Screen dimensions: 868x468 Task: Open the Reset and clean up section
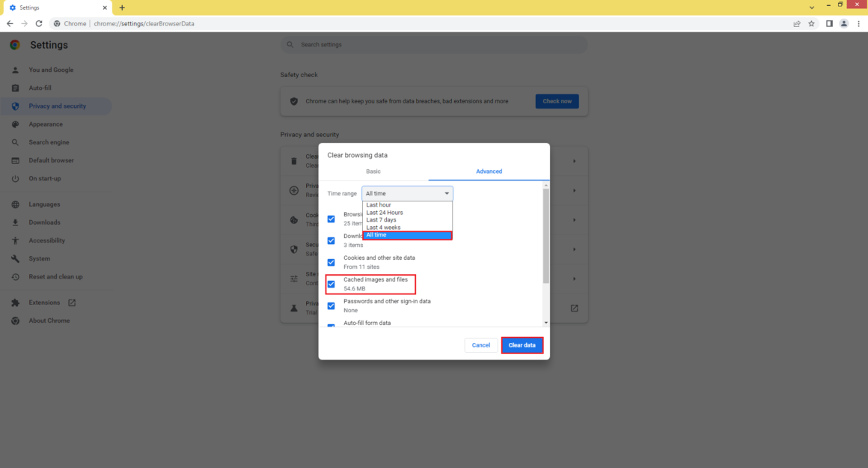point(56,276)
